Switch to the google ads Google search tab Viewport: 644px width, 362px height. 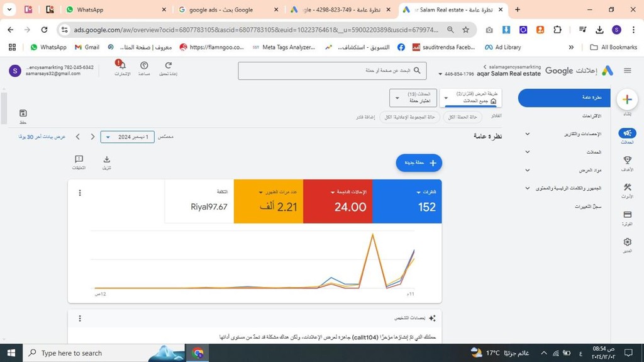pyautogui.click(x=228, y=9)
